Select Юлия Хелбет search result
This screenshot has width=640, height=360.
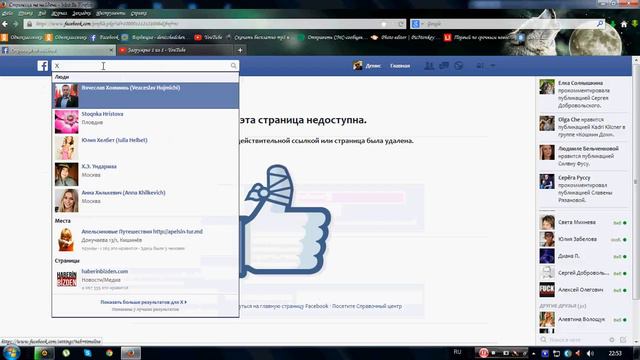click(x=145, y=148)
